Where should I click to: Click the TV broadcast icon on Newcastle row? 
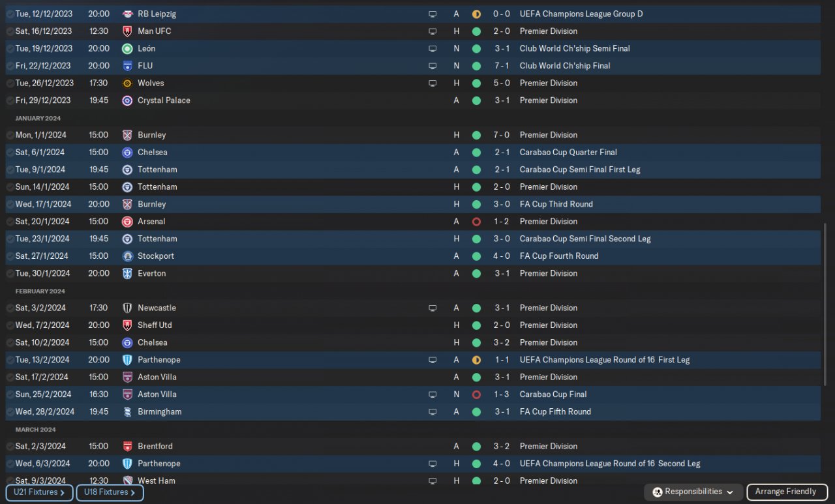point(433,308)
